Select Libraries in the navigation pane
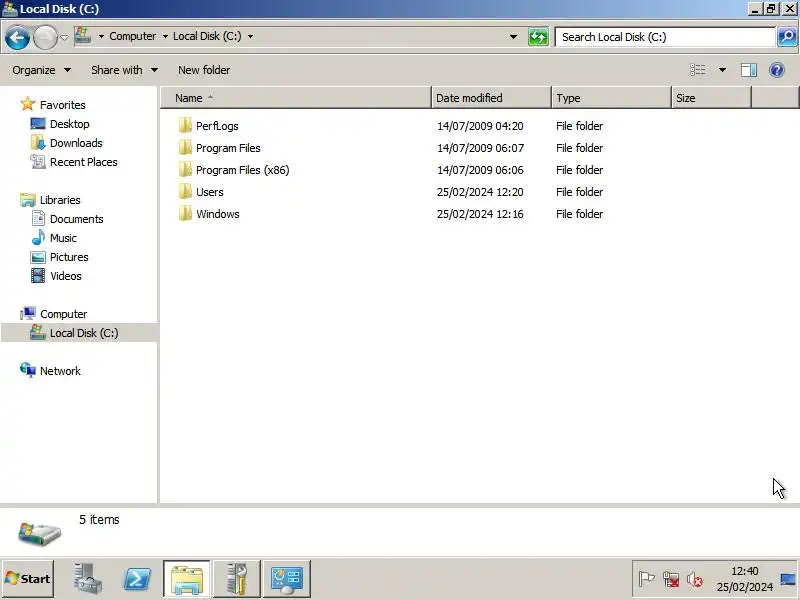Image resolution: width=800 pixels, height=600 pixels. pyautogui.click(x=60, y=200)
